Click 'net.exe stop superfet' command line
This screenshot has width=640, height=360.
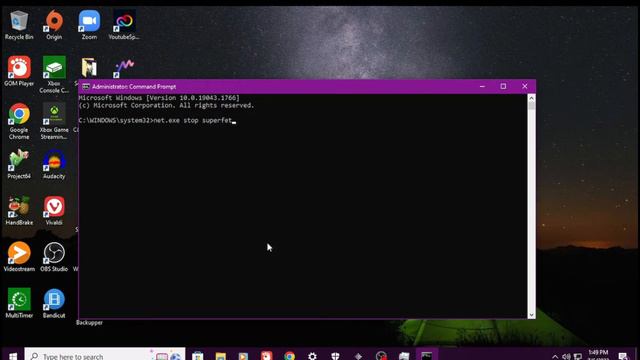[x=192, y=120]
